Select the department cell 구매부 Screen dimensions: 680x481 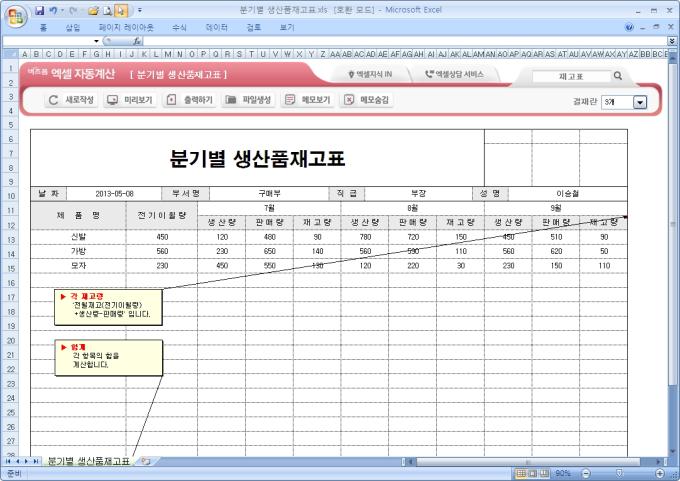pos(269,194)
